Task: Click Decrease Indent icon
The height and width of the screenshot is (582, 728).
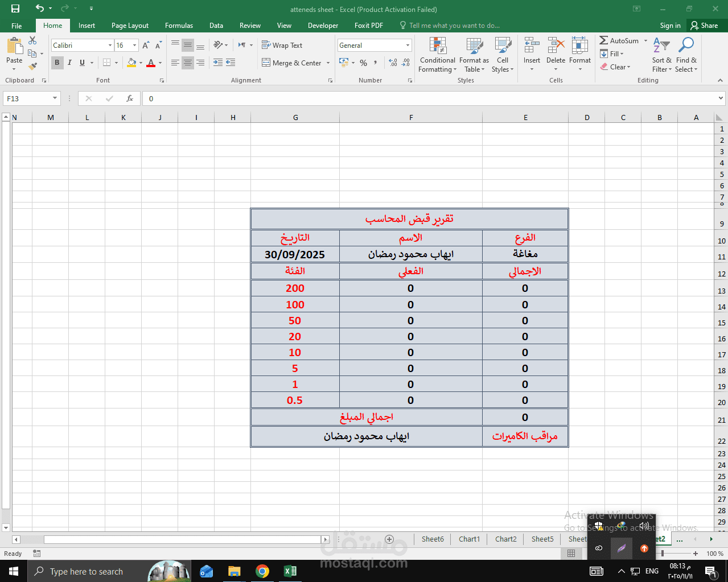Action: coord(218,63)
